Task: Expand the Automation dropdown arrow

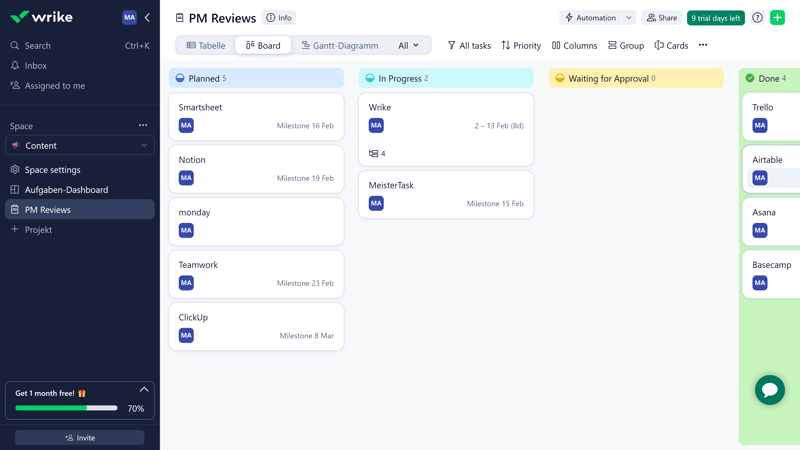Action: point(629,18)
